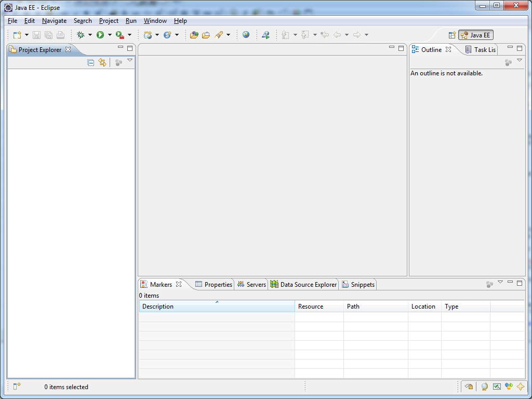Viewport: 532px width, 399px height.
Task: Maximize the editor area
Action: point(401,48)
